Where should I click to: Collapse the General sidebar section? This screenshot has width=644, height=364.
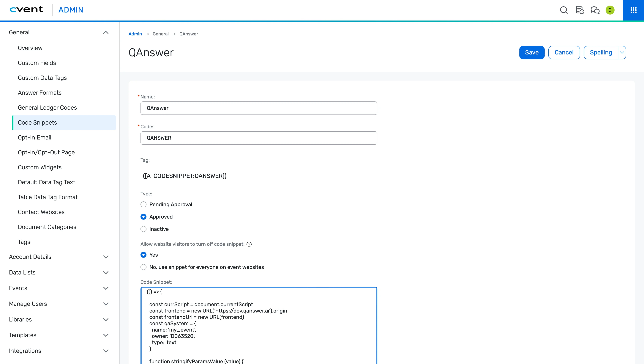(106, 32)
